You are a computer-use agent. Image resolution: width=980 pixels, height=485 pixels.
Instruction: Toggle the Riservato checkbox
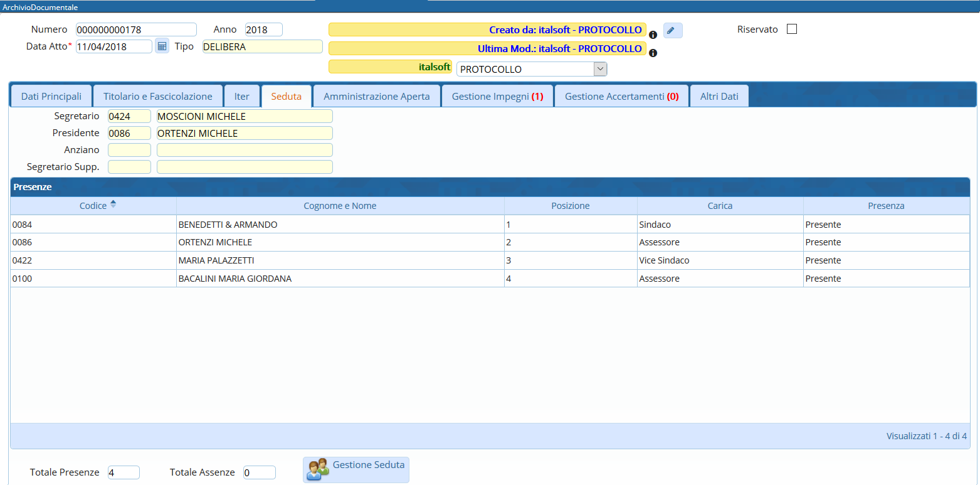792,29
